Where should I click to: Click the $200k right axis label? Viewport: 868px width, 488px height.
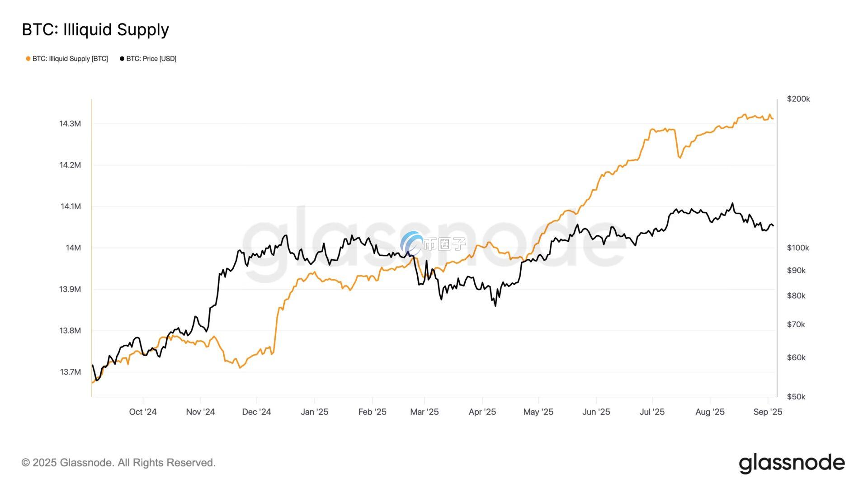(798, 99)
